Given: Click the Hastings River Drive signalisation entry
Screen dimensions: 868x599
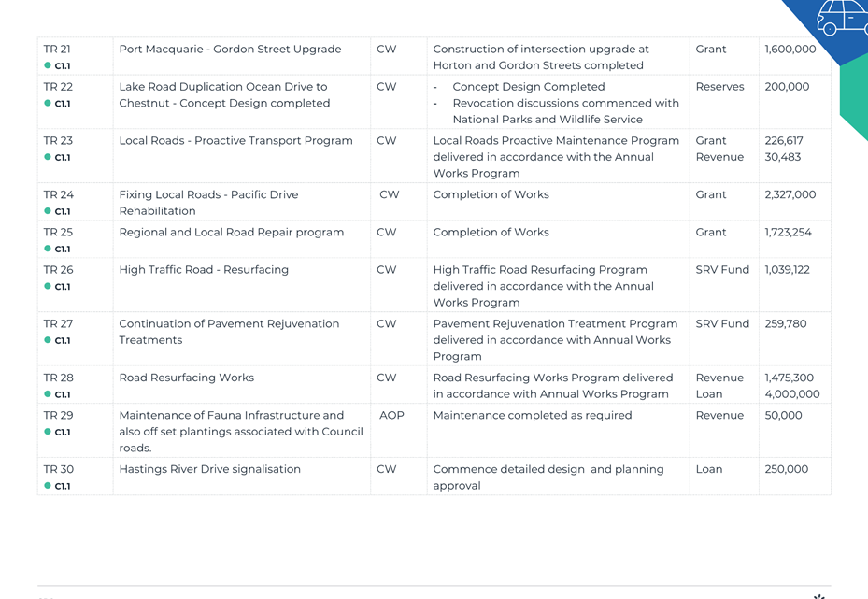Looking at the screenshot, I should click(x=210, y=469).
